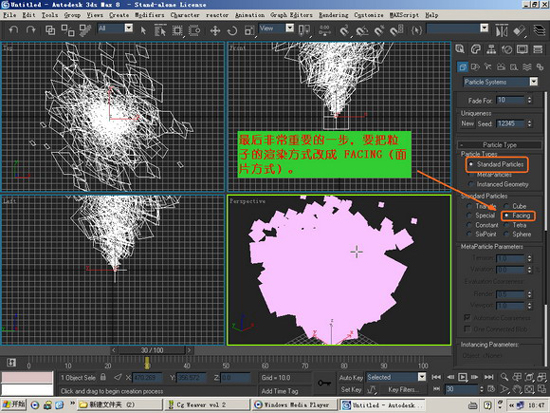This screenshot has width=550, height=413.
Task: Open the Graph Editors menu
Action: coord(291,15)
